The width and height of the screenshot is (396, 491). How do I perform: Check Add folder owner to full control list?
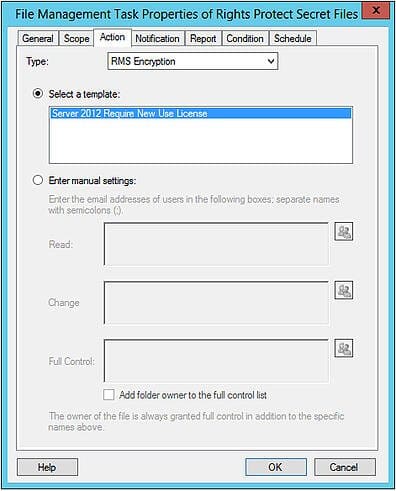point(109,395)
